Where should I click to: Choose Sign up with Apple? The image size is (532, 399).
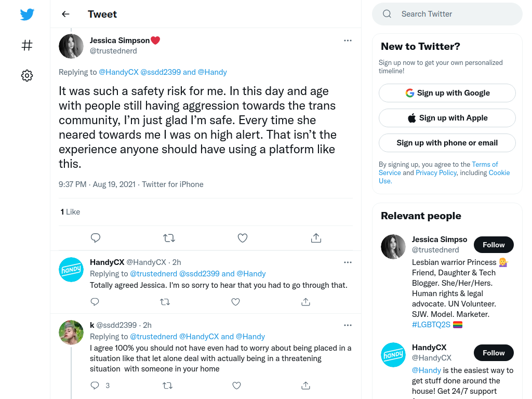[x=447, y=118]
